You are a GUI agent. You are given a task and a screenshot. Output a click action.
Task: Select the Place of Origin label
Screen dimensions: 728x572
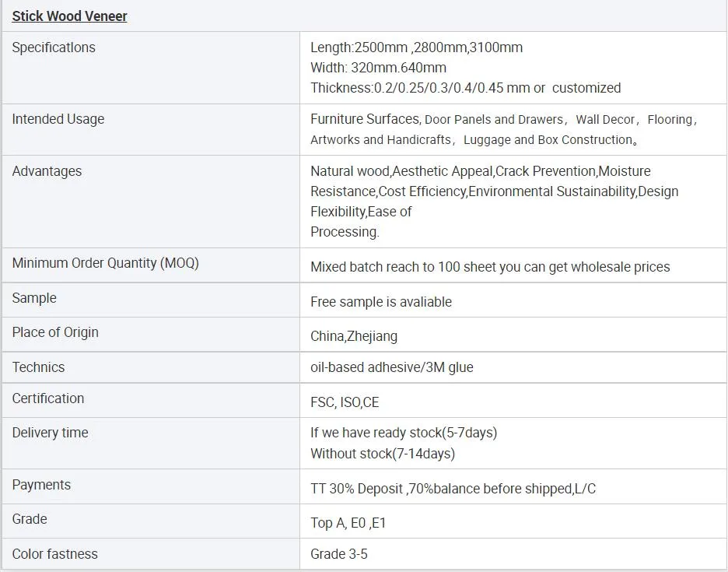55,332
